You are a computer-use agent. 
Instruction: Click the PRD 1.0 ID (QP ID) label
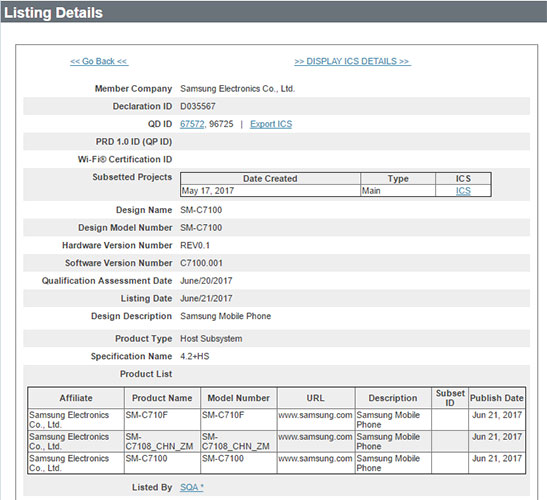tap(134, 142)
